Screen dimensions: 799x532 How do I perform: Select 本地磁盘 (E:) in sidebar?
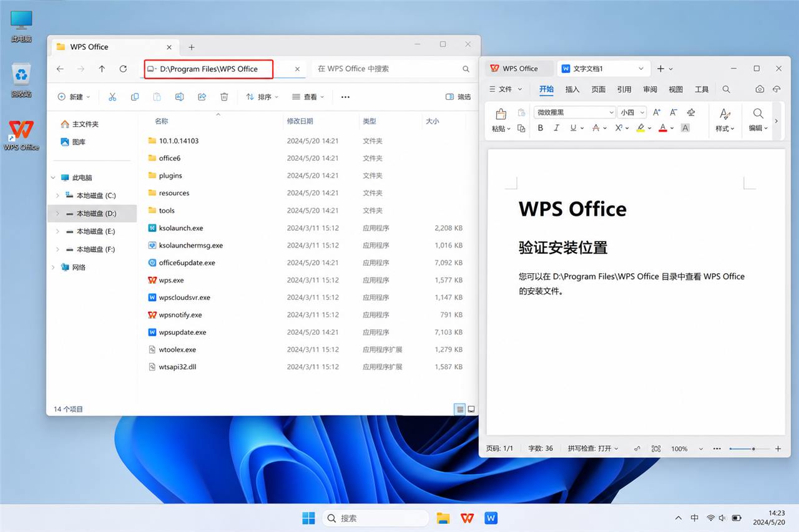[92, 231]
